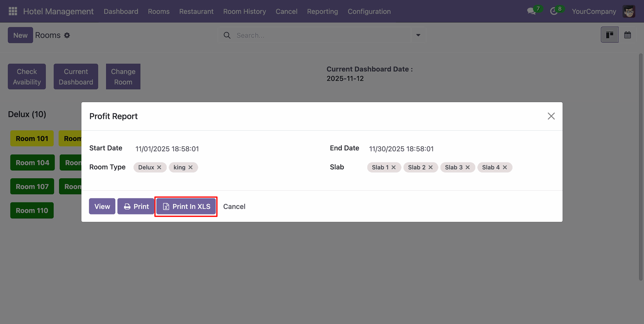Switch to kanban view icon
This screenshot has height=324, width=644.
609,35
